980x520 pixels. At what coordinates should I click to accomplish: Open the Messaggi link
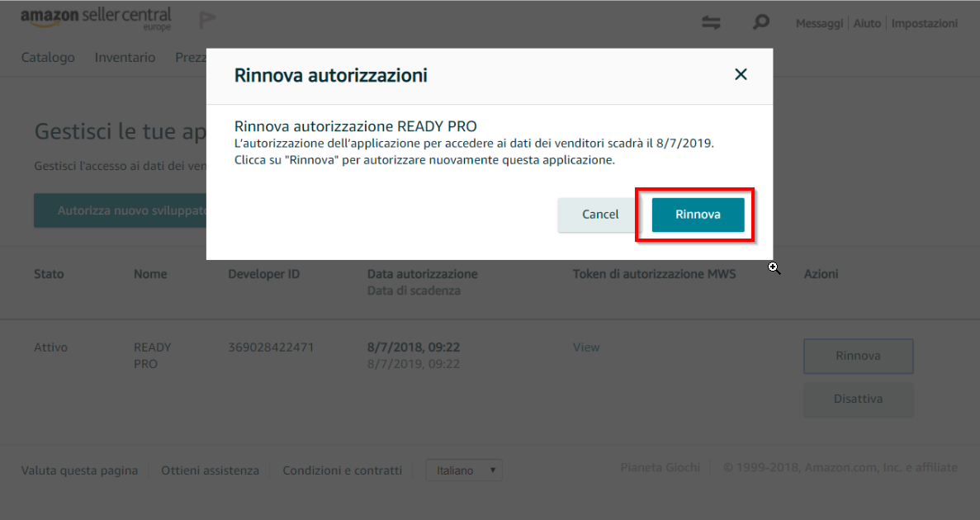[819, 23]
